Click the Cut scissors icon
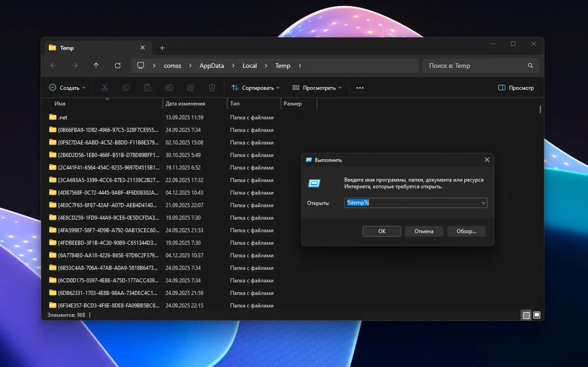Image resolution: width=588 pixels, height=367 pixels. coord(105,88)
